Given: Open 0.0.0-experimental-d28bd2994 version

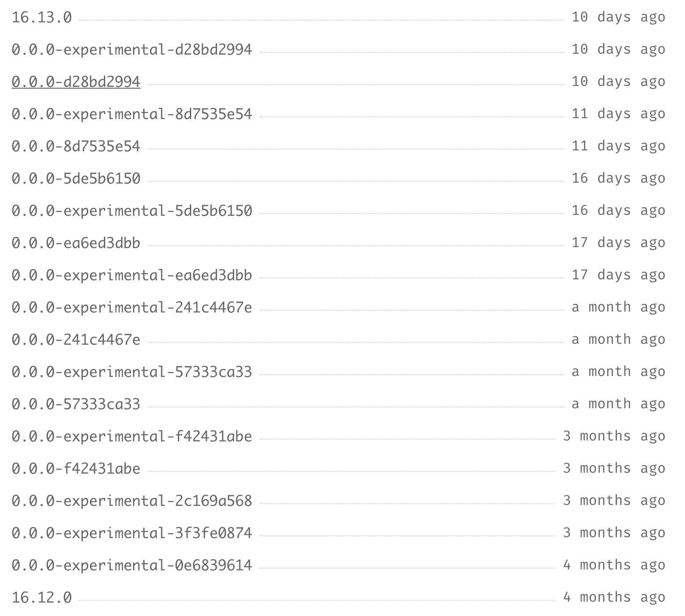Looking at the screenshot, I should tap(132, 50).
